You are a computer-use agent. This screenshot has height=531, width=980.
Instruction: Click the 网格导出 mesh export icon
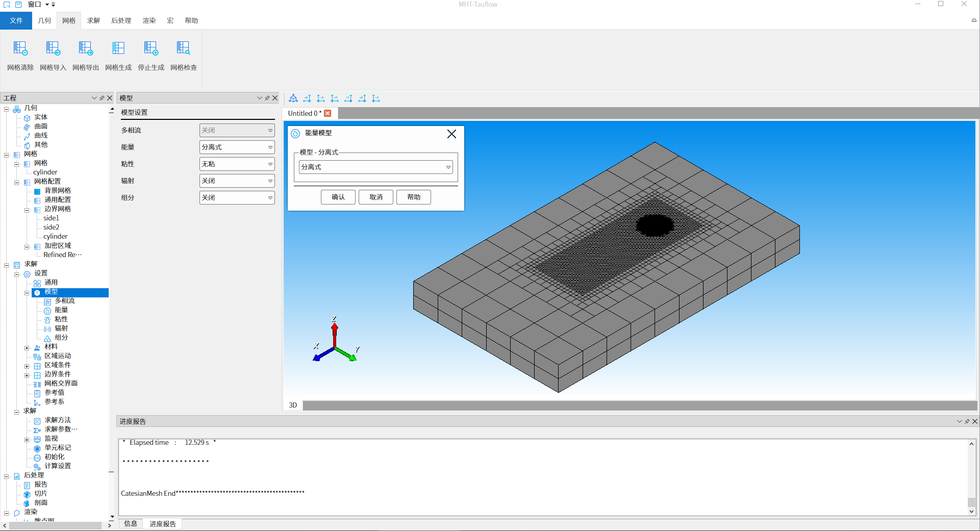tap(86, 49)
